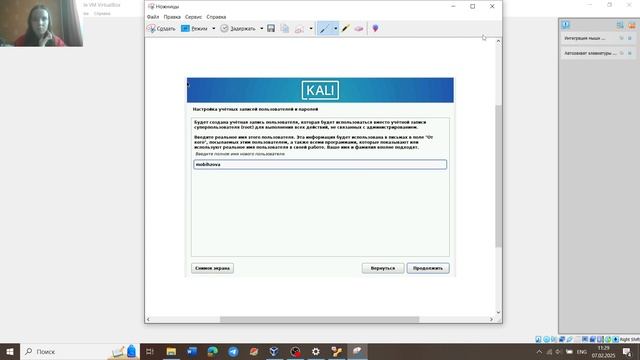Expand the Задержать delay dropdown arrow

pyautogui.click(x=262, y=29)
